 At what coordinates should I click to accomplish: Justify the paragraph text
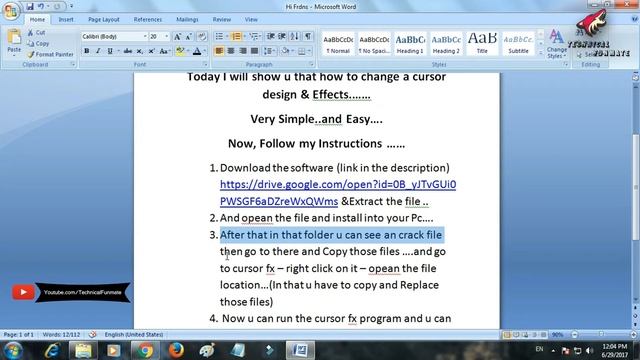[255, 51]
